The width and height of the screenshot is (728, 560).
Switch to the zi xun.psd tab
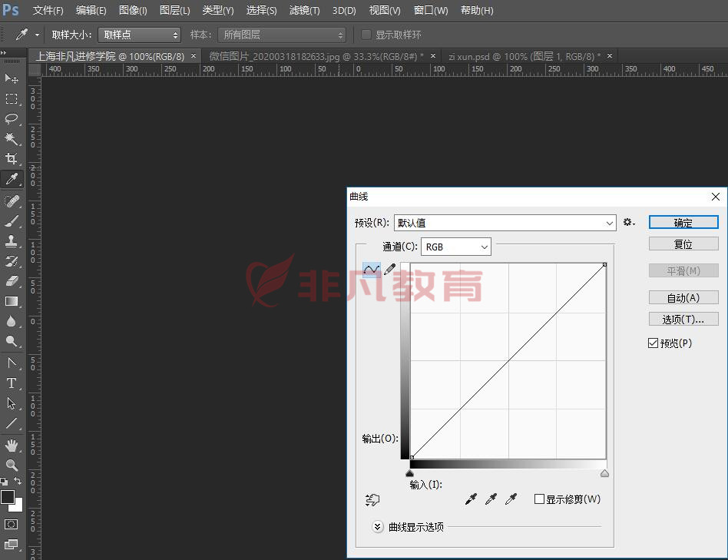click(524, 57)
